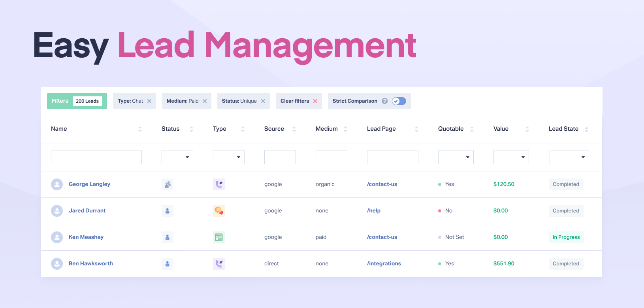The width and height of the screenshot is (644, 308).
Task: Click the $551.90 value cell
Action: click(x=504, y=263)
